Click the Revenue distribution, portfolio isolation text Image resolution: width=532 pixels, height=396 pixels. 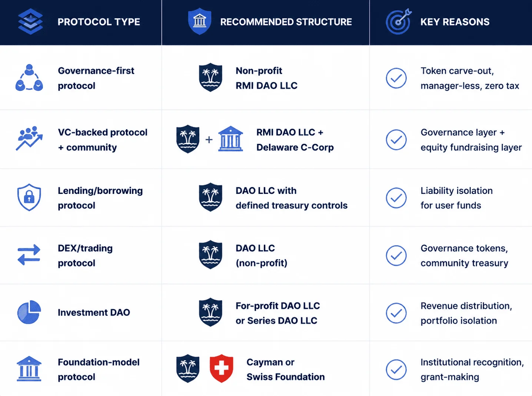click(x=466, y=313)
